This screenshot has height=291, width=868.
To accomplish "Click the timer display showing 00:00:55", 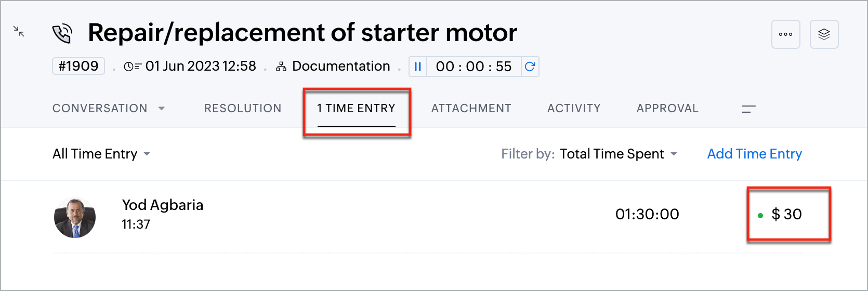I will point(474,67).
